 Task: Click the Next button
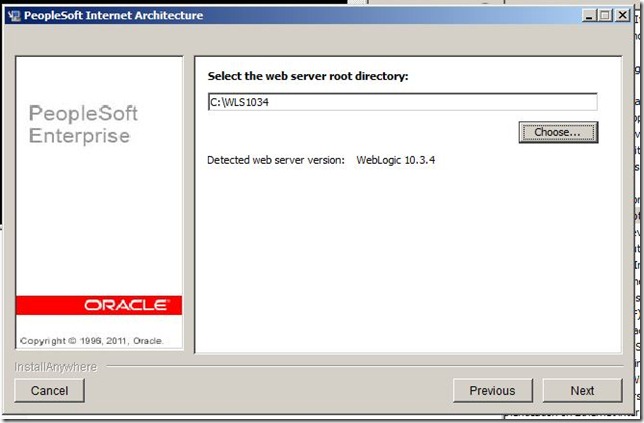point(582,390)
